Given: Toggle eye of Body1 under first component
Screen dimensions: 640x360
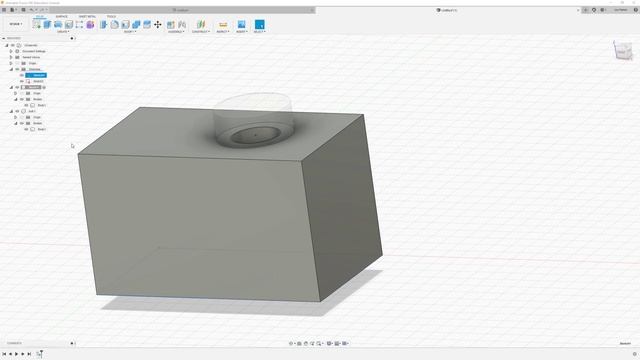Looking at the screenshot, I should pos(26,105).
